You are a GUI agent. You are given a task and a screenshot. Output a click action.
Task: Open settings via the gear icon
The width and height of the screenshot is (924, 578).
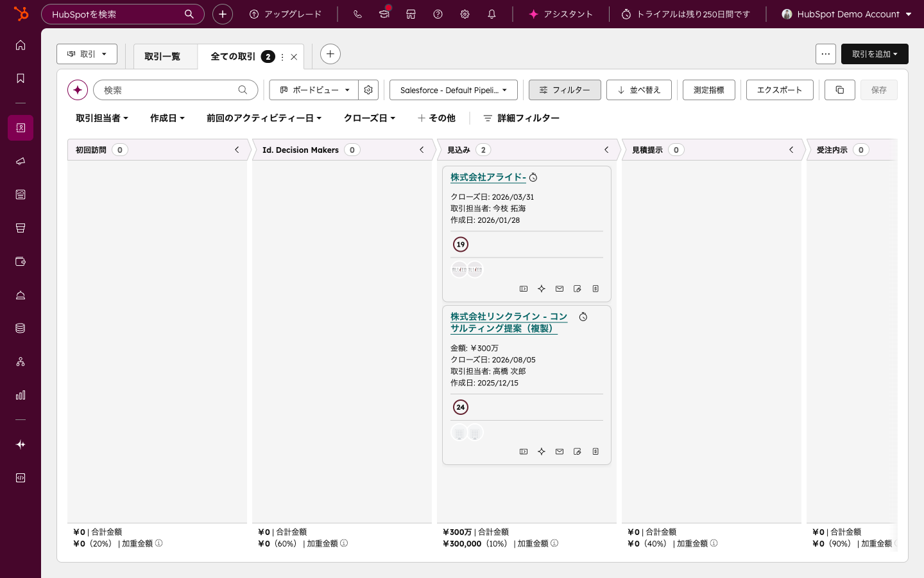465,14
